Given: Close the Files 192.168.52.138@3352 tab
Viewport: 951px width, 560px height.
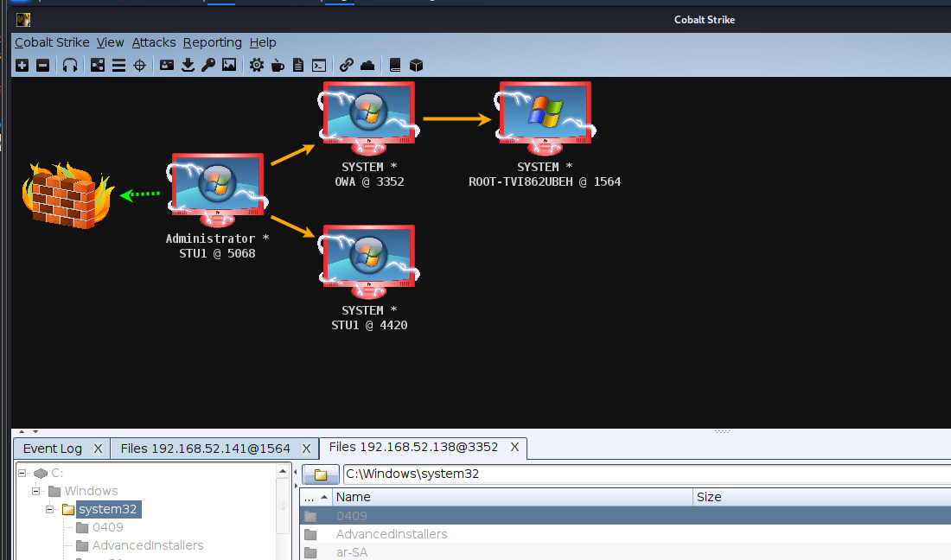Looking at the screenshot, I should pos(514,448).
